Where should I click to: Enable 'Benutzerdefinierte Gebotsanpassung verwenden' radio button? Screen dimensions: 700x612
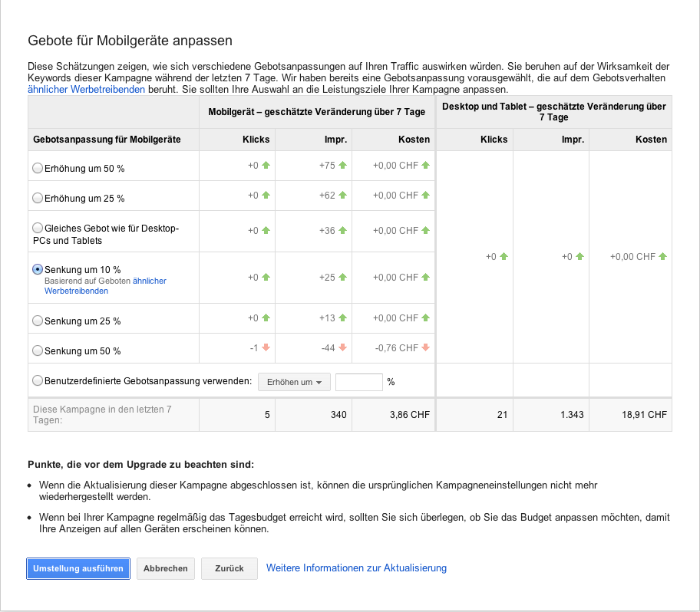38,380
